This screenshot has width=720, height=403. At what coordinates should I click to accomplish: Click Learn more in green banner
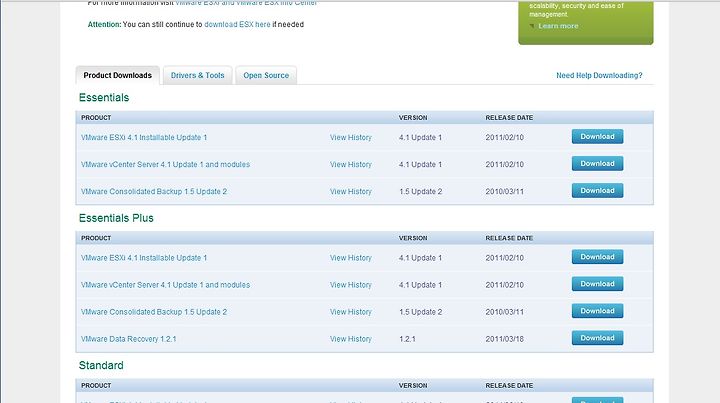[x=558, y=26]
